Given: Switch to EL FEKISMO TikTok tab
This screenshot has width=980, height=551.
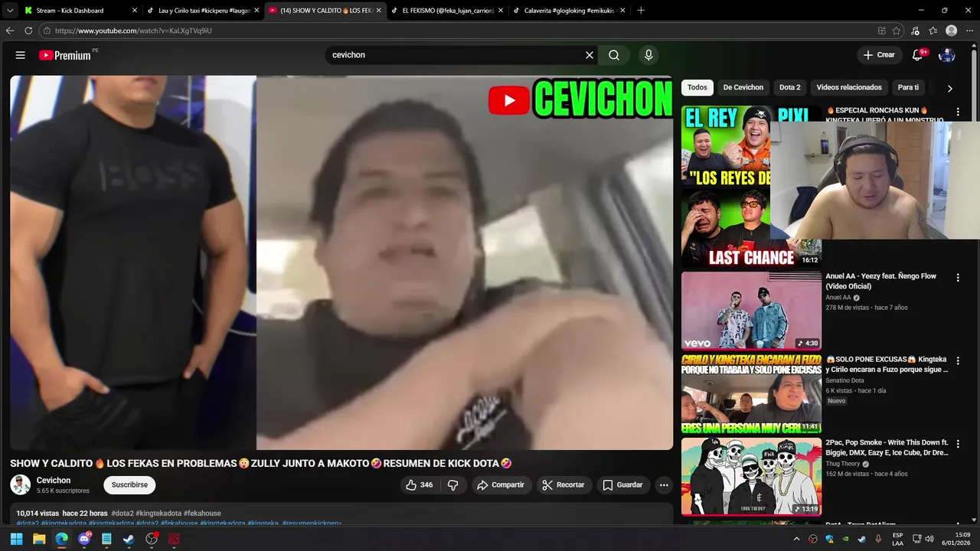Looking at the screenshot, I should click(448, 11).
